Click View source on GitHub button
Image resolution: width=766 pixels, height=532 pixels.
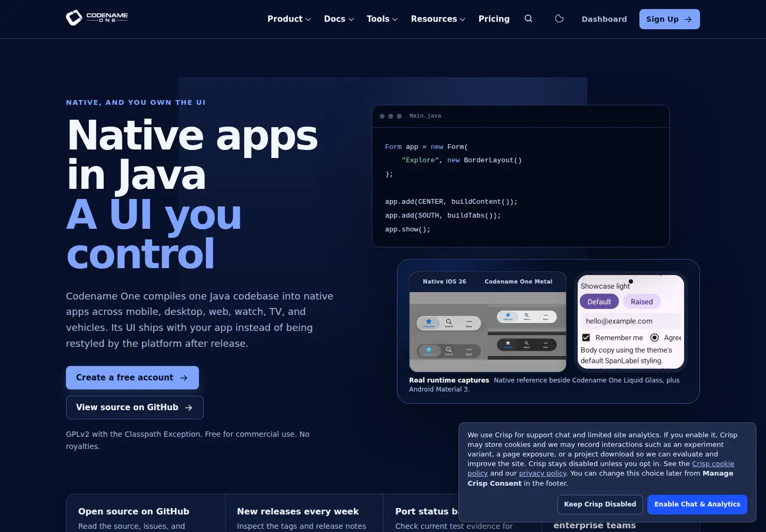[x=135, y=408]
